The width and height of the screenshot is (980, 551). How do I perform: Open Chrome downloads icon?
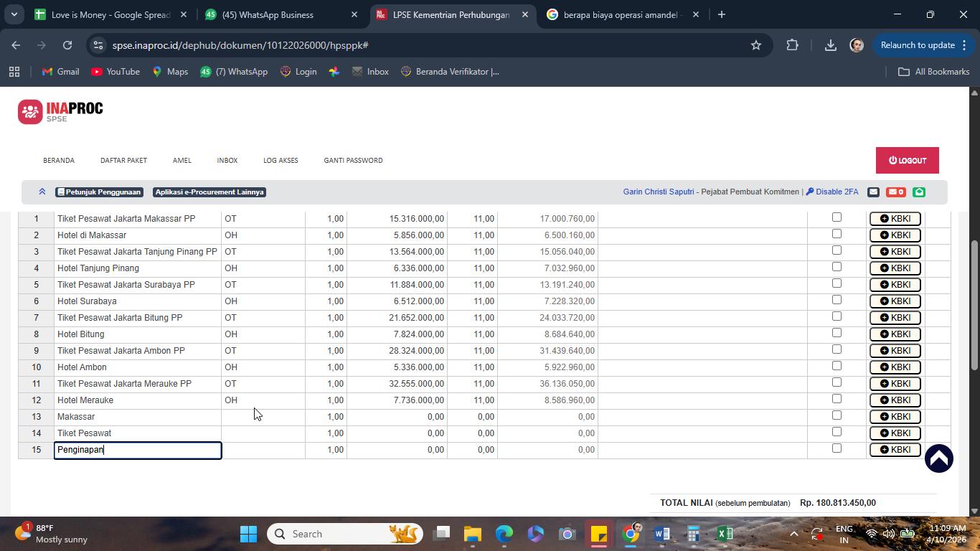click(830, 45)
